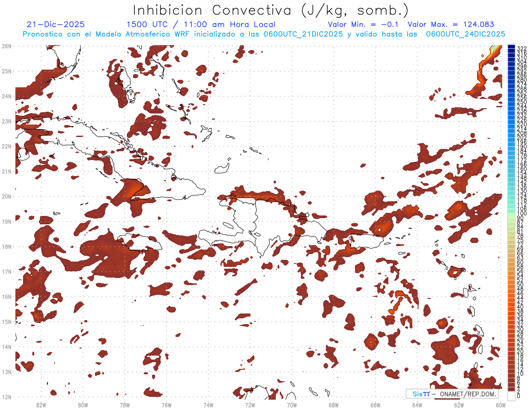Image resolution: width=532 pixels, height=411 pixels.
Task: Click the 22N latitude label
Action: [7, 146]
